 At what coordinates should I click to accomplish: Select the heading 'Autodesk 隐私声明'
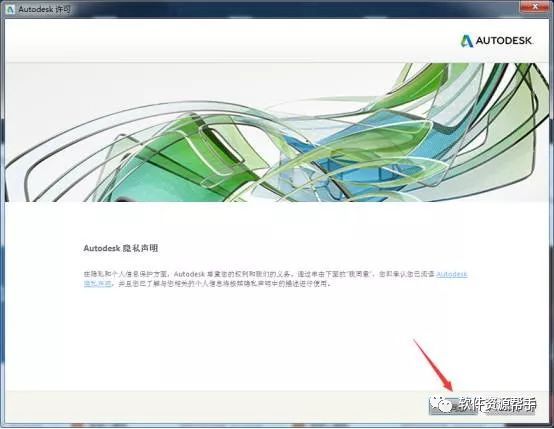pyautogui.click(x=121, y=248)
